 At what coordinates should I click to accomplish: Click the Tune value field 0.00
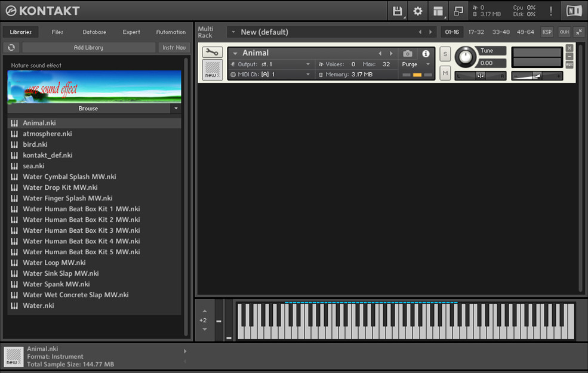pos(491,63)
